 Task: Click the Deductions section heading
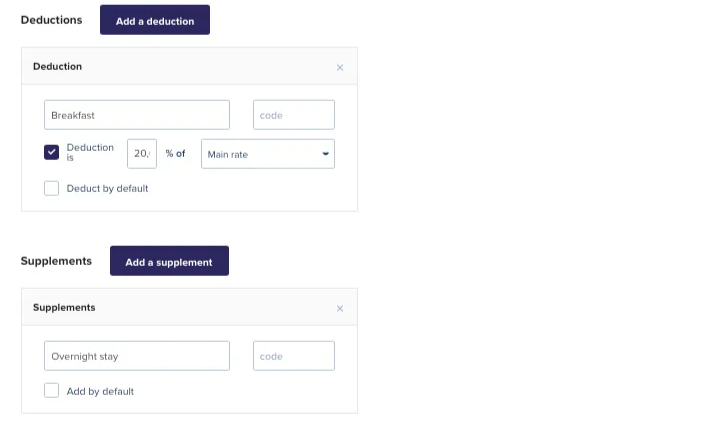click(x=52, y=20)
